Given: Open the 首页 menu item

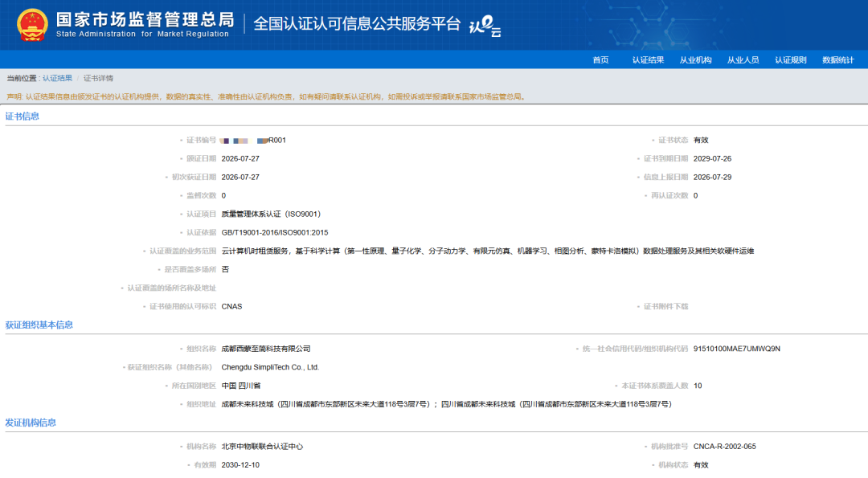Looking at the screenshot, I should click(x=600, y=59).
